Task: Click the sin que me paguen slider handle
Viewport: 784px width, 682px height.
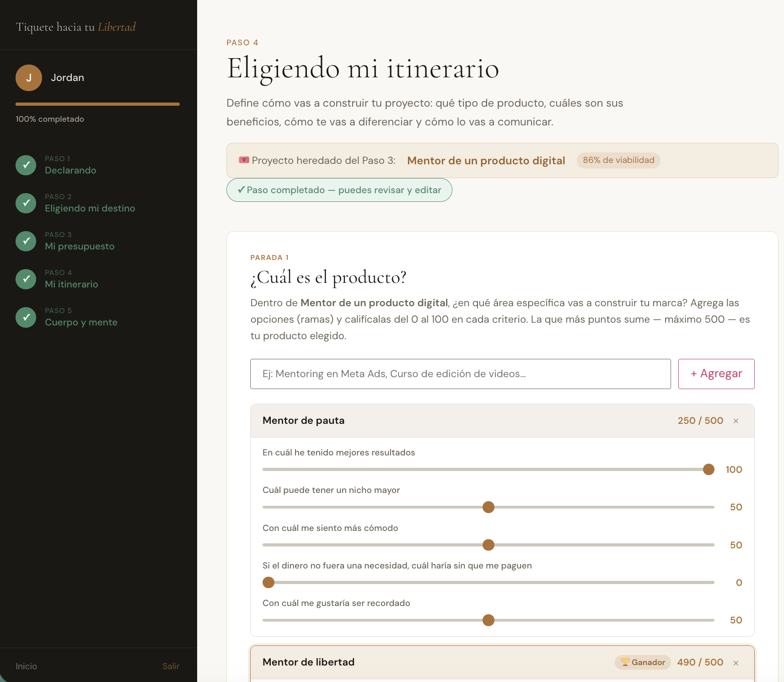Action: point(268,583)
